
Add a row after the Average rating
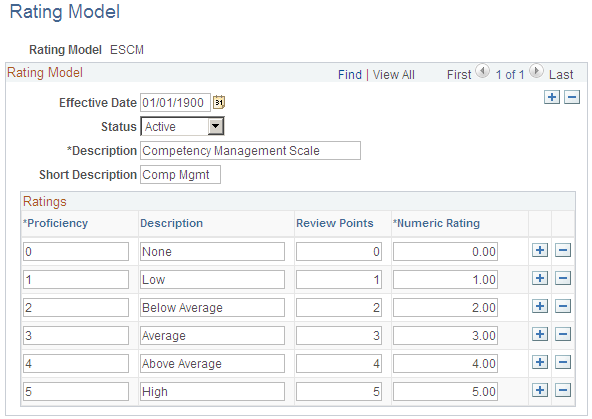(540, 334)
